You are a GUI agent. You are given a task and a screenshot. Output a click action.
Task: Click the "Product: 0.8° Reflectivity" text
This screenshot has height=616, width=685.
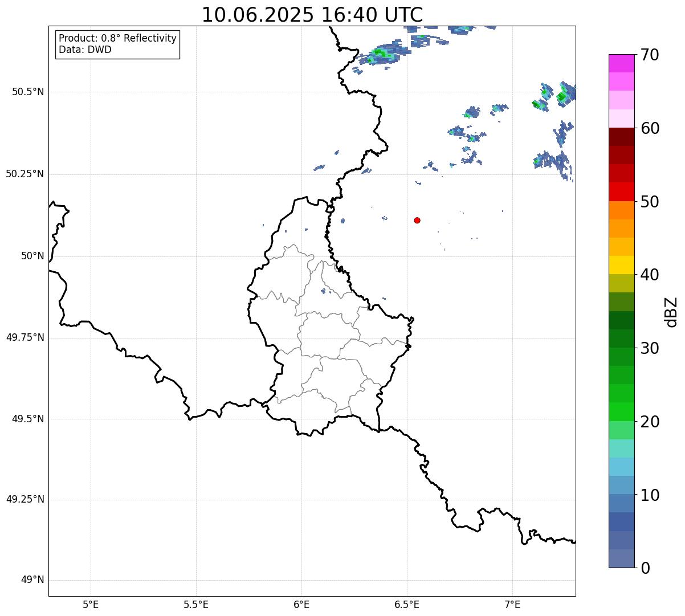(x=118, y=38)
